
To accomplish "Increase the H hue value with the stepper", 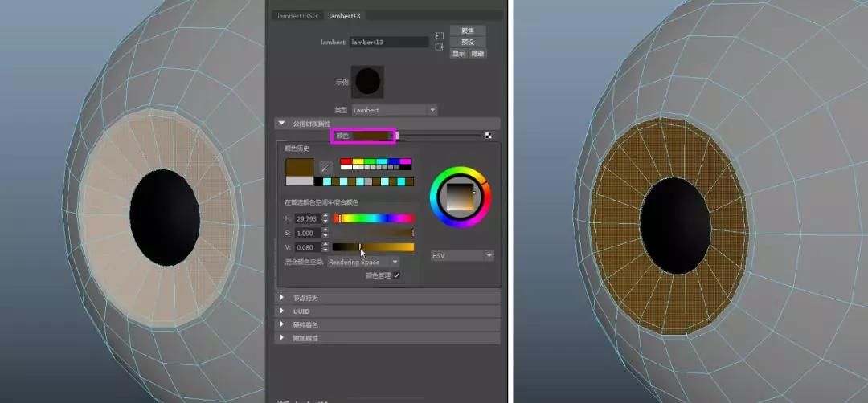I will click(325, 215).
